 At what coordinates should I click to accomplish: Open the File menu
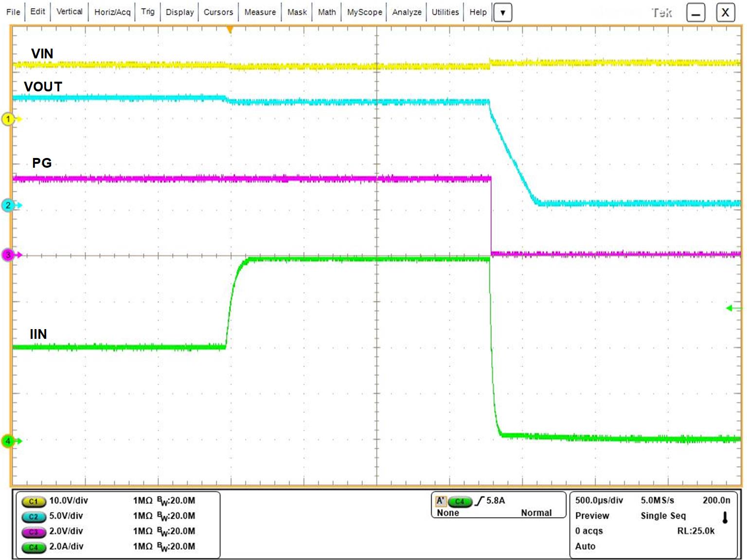pyautogui.click(x=13, y=12)
